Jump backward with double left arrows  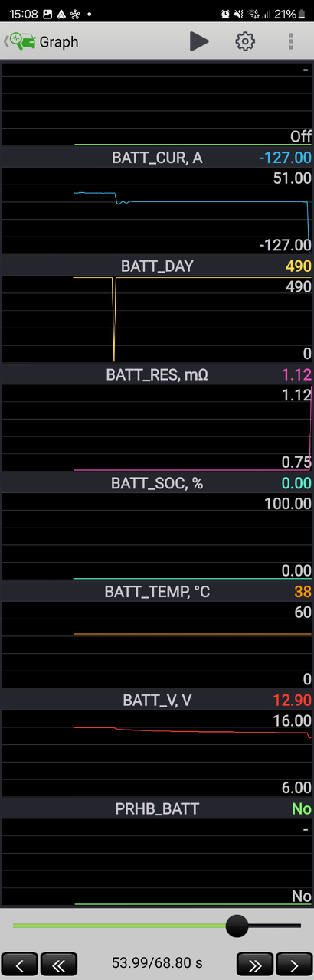(59, 964)
